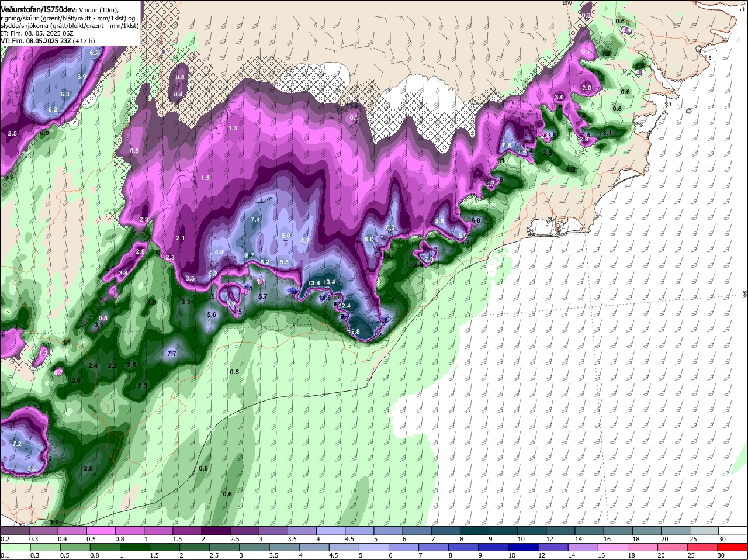Click the 7.4 value on the map
Viewport: 748px width, 560px height.
[255, 219]
